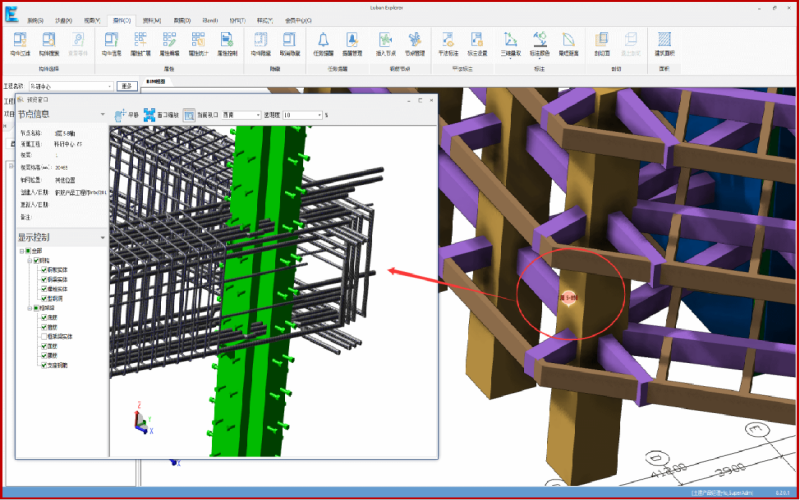This screenshot has height=500, width=800.
Task: Open the 系统(S) ribbon tab
Action: [35, 21]
